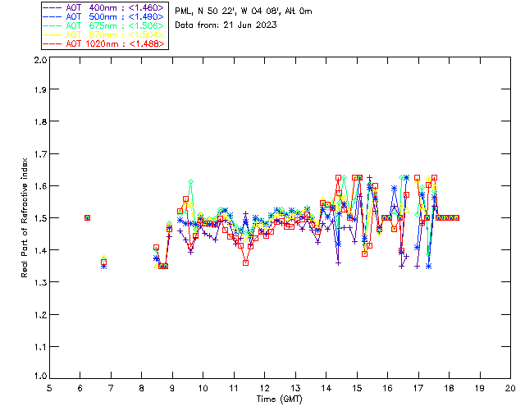This screenshot has width=525, height=420.
Task: Click the x-axis tick label 19
Action: coord(480,388)
